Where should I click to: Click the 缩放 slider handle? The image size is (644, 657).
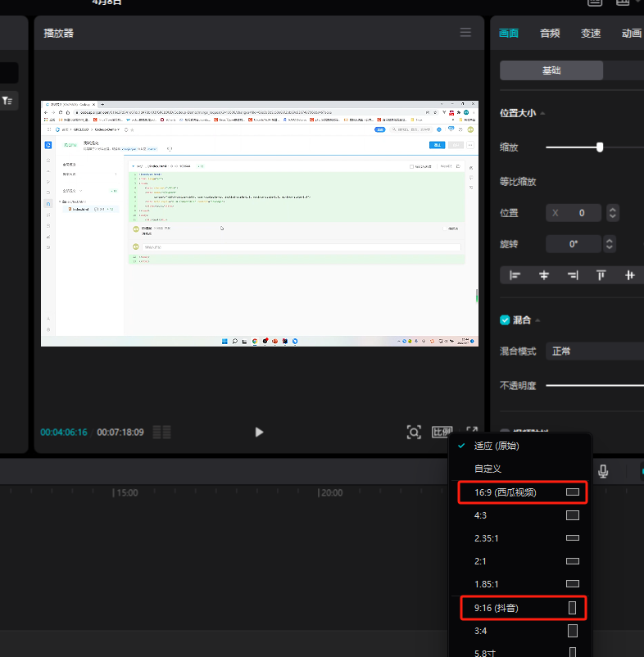point(600,147)
